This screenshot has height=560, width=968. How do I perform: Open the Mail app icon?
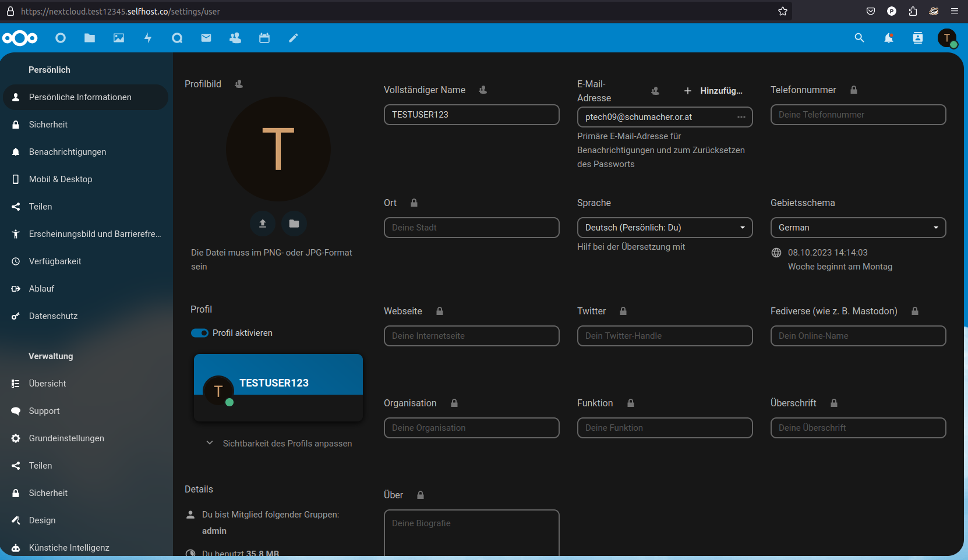(x=206, y=38)
